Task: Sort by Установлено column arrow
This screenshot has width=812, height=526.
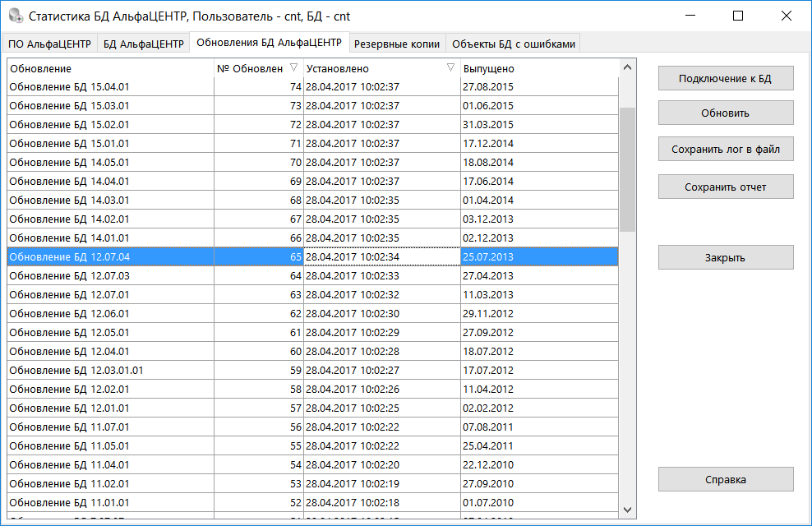Action: coord(450,68)
